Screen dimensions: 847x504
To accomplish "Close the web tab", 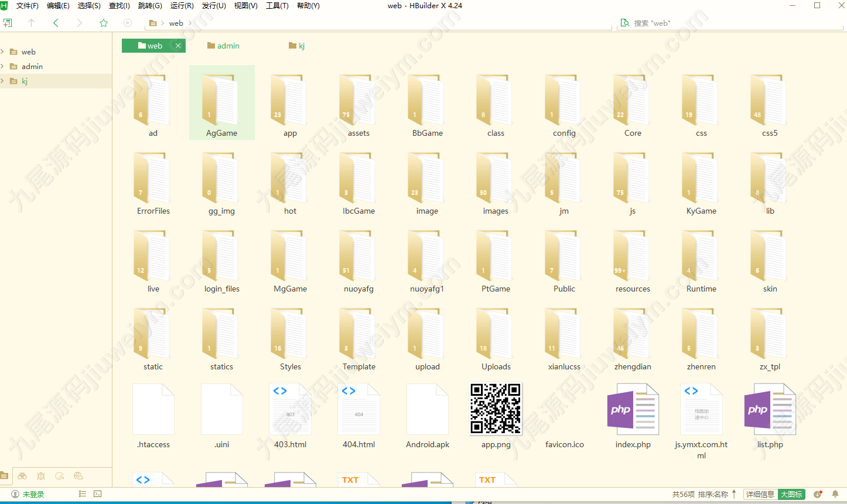I will (178, 46).
